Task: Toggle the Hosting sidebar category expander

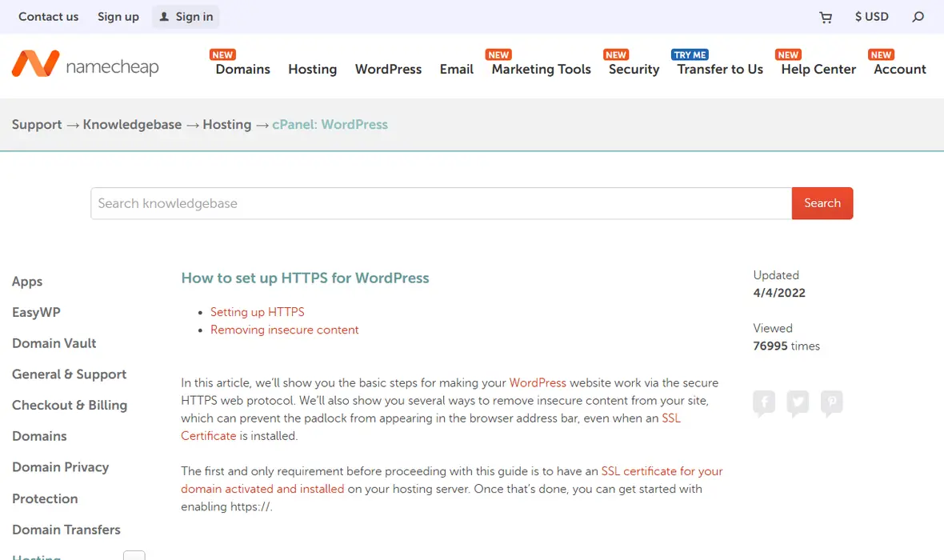Action: coord(134,556)
